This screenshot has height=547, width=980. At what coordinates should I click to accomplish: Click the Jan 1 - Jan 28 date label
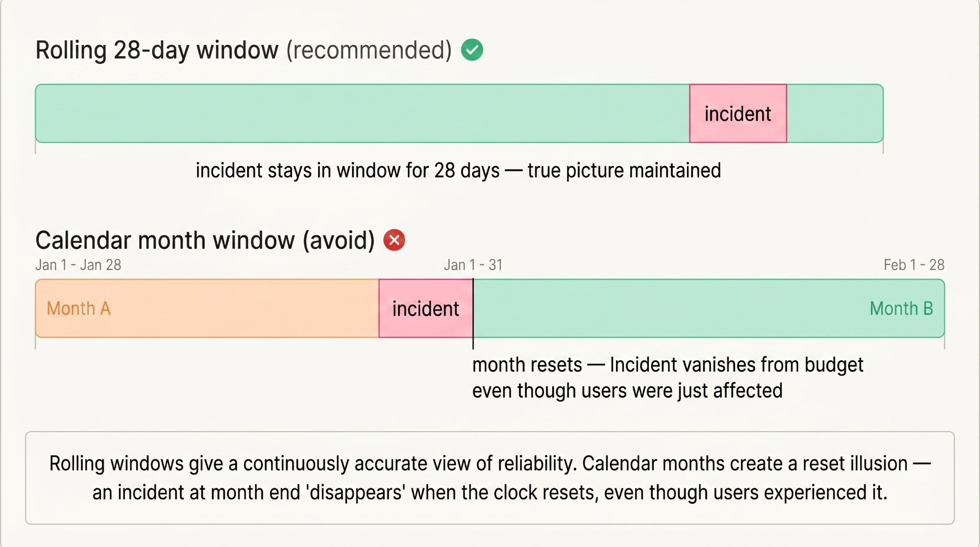(78, 265)
